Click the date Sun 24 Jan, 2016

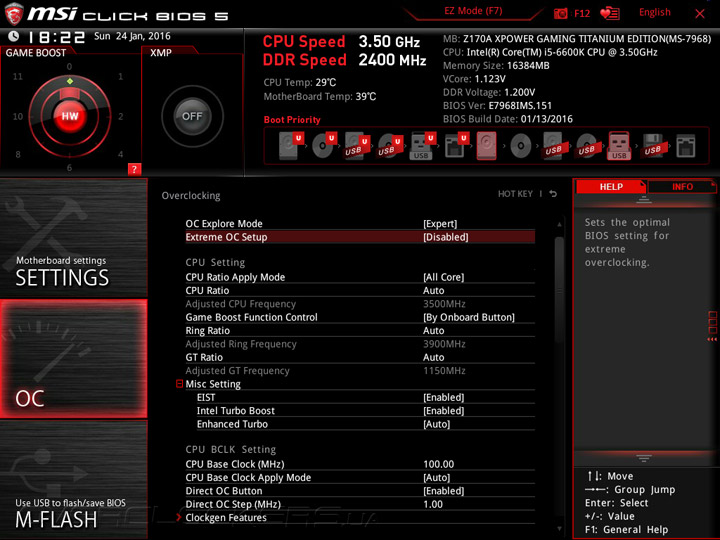coord(132,36)
